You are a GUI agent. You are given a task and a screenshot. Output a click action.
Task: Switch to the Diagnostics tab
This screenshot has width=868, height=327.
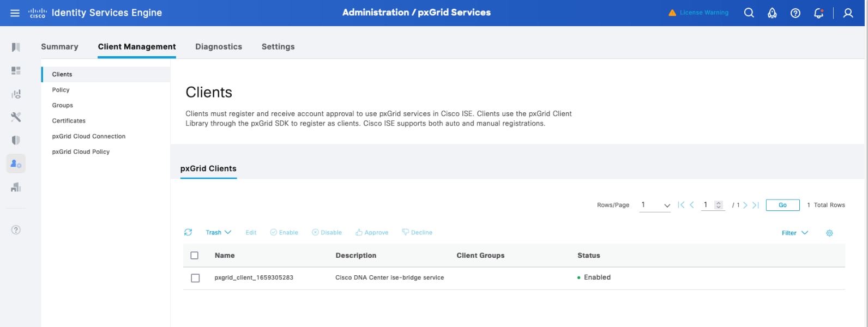click(x=219, y=47)
